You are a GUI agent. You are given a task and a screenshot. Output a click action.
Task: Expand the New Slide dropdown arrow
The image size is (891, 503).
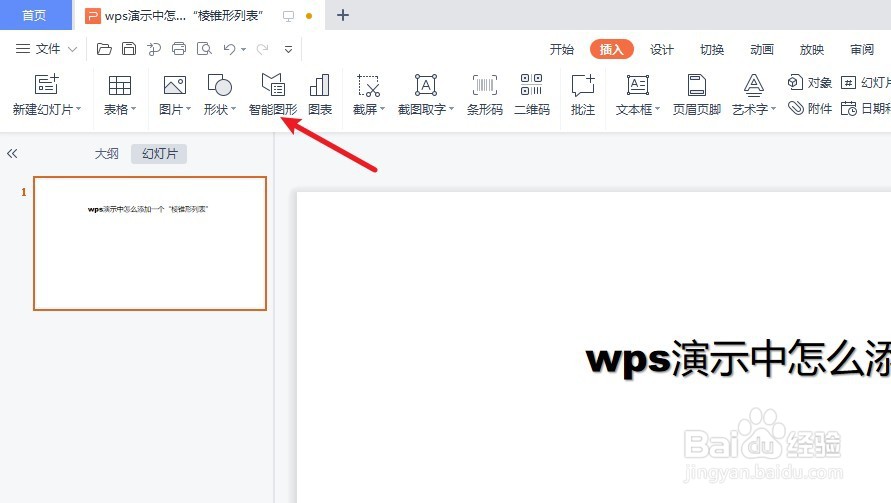pyautogui.click(x=78, y=109)
